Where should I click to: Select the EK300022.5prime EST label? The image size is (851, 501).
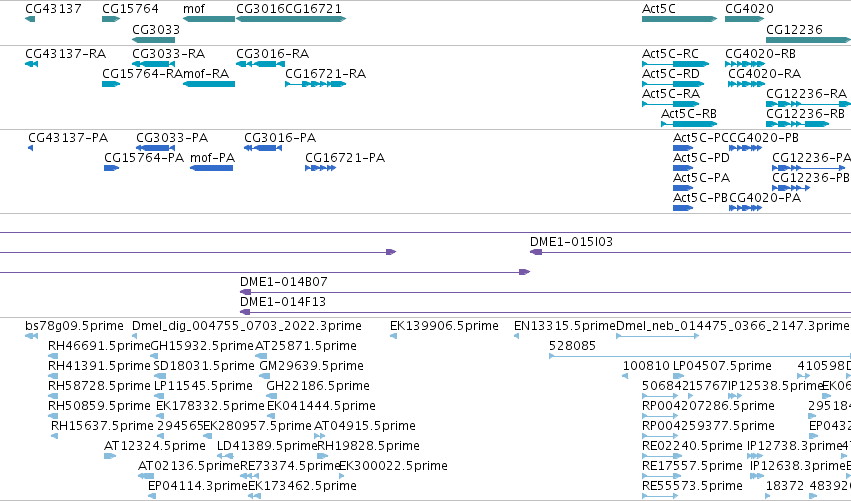(393, 466)
